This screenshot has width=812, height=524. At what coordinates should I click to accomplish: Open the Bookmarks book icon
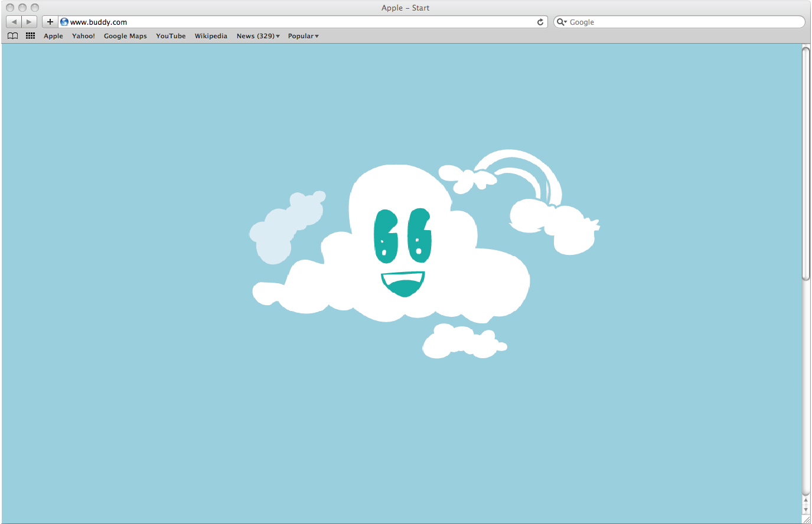pos(12,36)
